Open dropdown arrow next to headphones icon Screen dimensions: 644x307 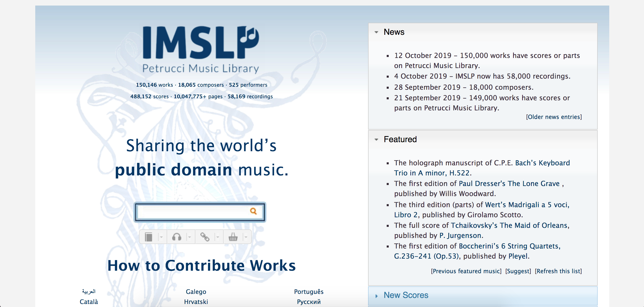click(x=190, y=237)
